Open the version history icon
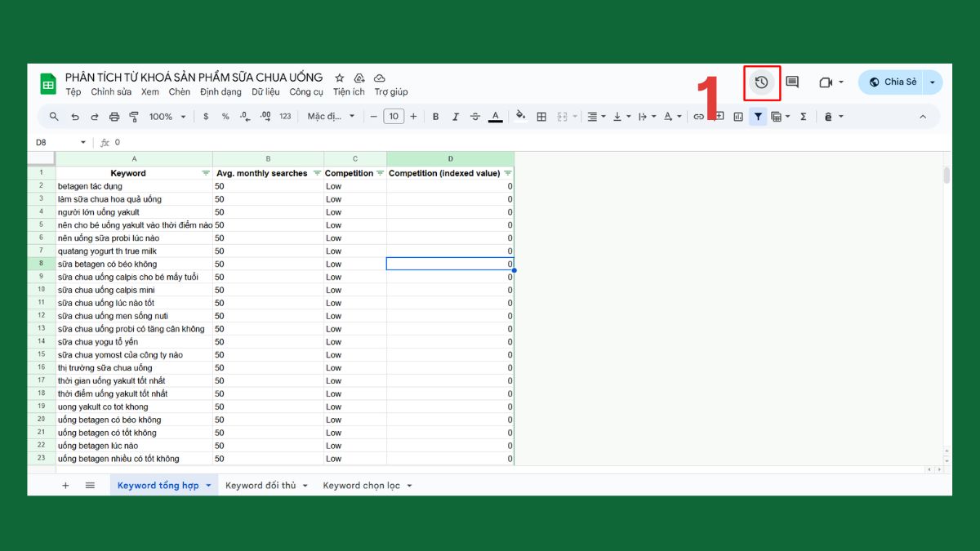The width and height of the screenshot is (980, 551). (x=761, y=82)
